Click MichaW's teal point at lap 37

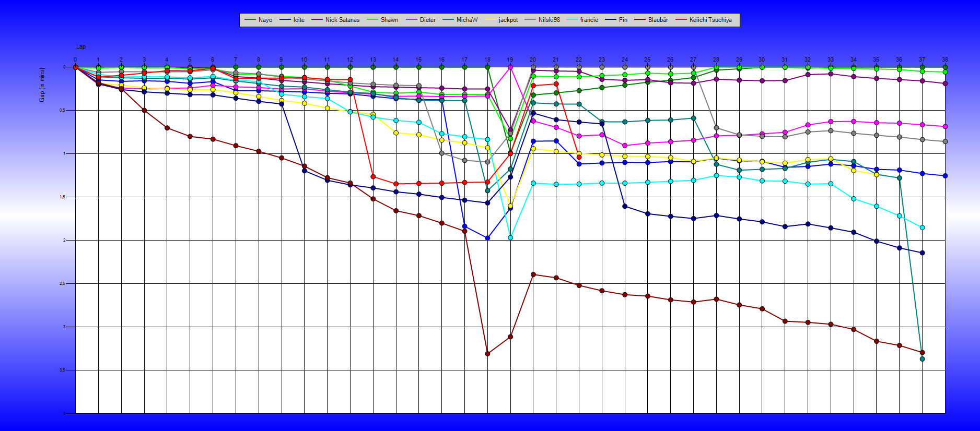[922, 359]
